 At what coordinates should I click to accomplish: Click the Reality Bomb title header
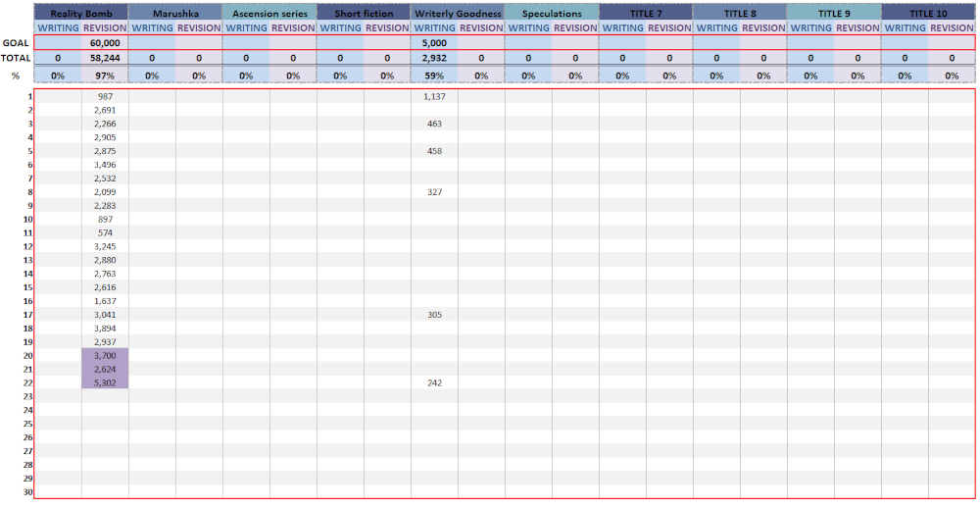click(x=81, y=14)
